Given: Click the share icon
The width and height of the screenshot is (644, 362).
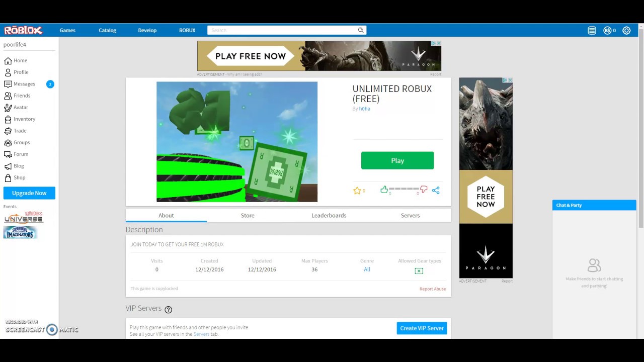Looking at the screenshot, I should coord(436,190).
